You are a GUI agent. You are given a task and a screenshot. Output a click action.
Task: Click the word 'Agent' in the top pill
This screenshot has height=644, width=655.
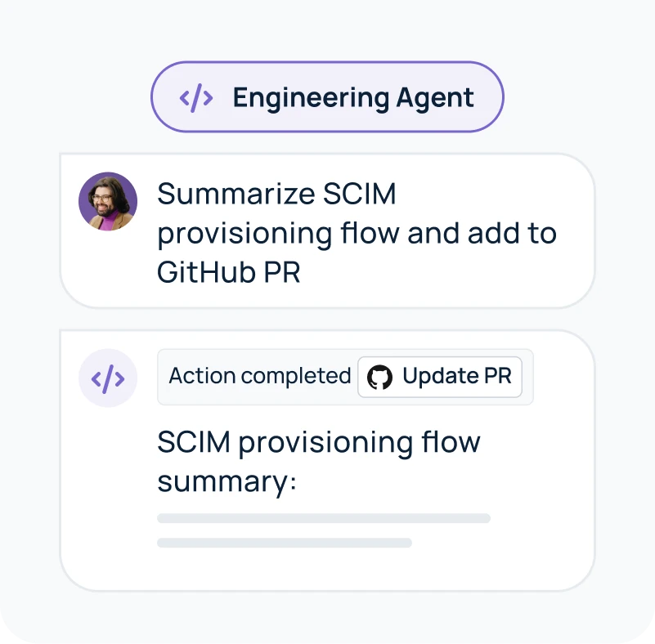pyautogui.click(x=435, y=98)
